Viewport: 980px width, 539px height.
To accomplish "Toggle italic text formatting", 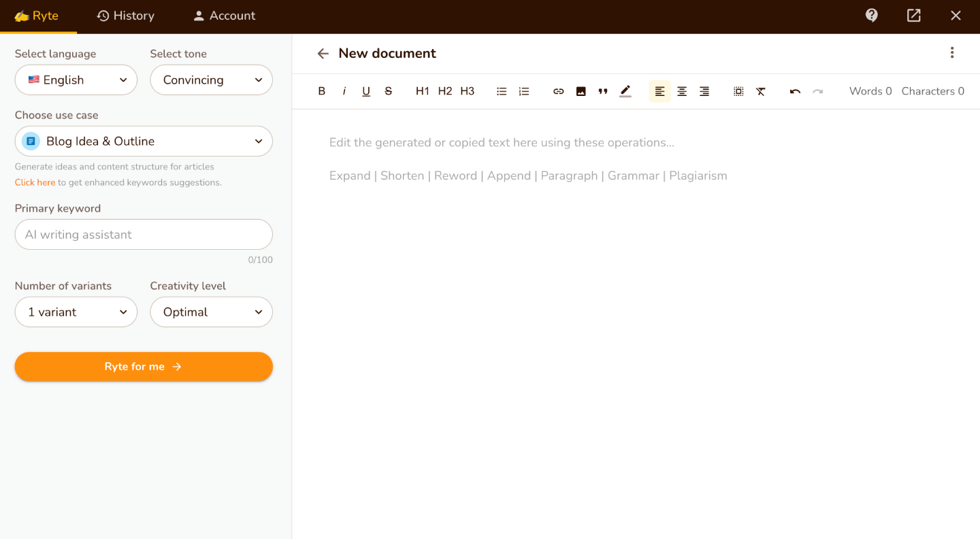I will coord(344,91).
